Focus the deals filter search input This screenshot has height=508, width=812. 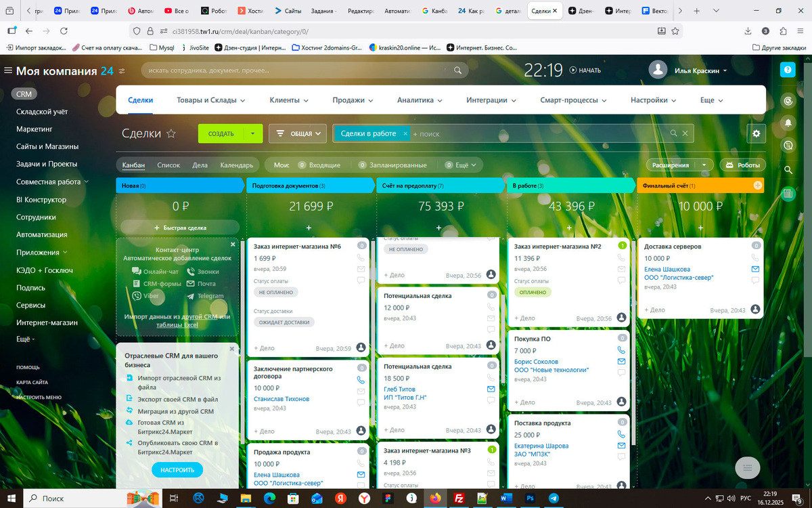[539, 133]
